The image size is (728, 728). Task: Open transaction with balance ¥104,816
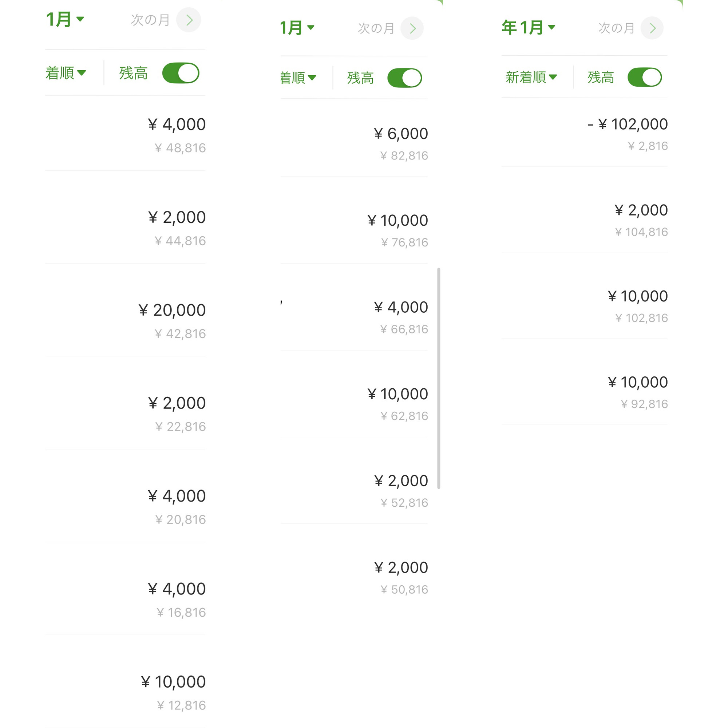pos(584,220)
